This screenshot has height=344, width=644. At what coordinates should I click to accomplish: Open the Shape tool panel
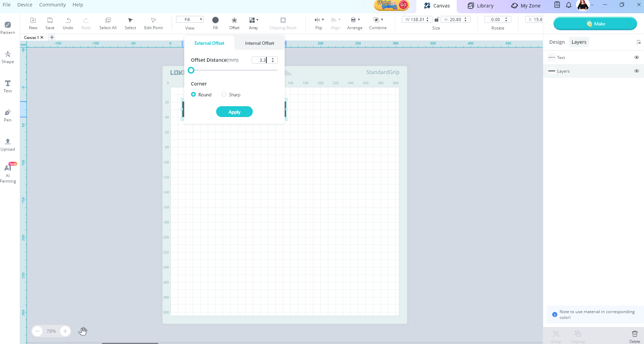click(7, 57)
